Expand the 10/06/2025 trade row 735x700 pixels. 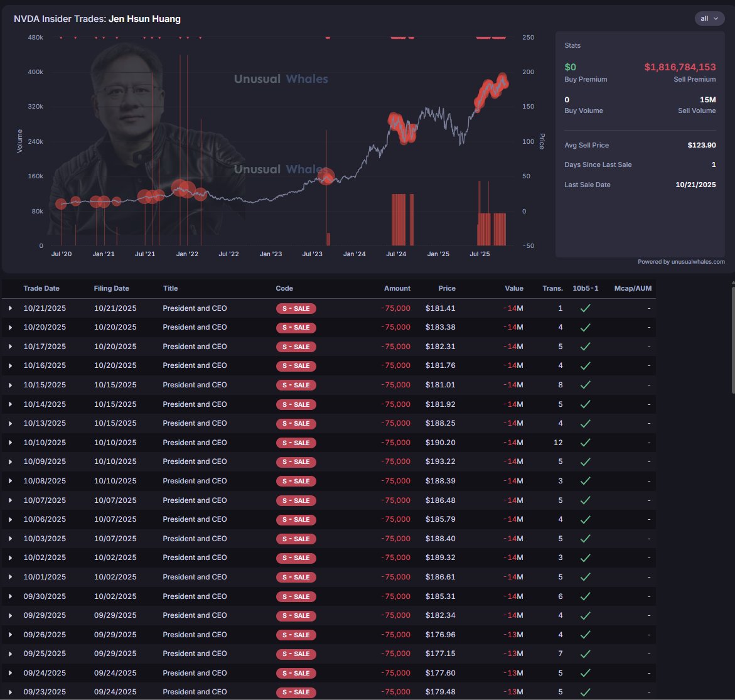10,519
